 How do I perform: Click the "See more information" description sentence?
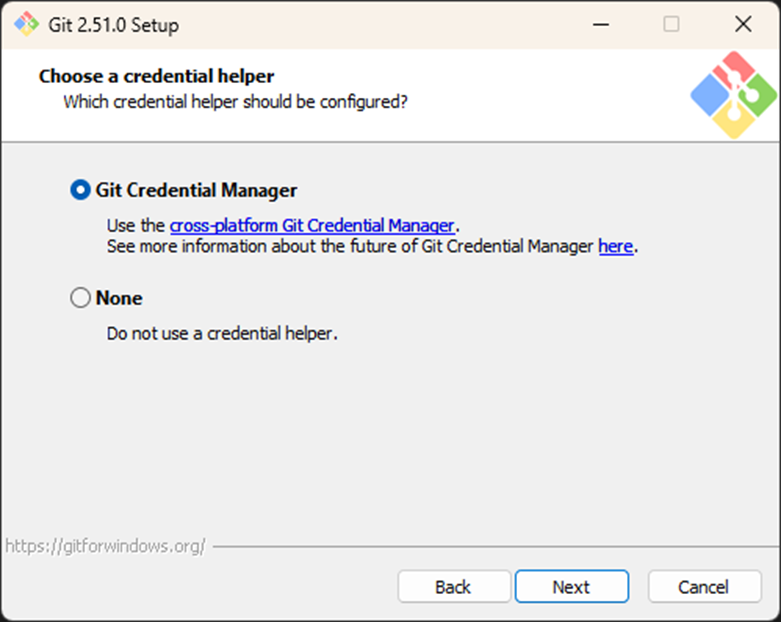pyautogui.click(x=350, y=246)
